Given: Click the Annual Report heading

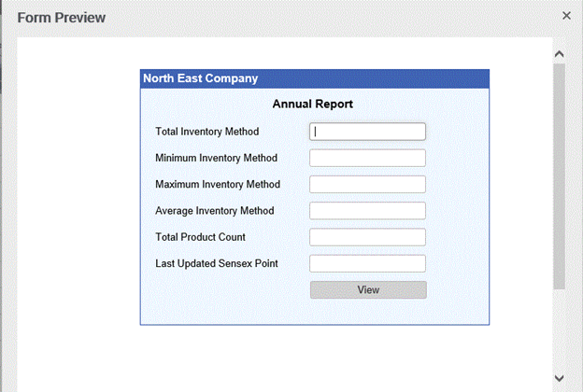Looking at the screenshot, I should (313, 104).
